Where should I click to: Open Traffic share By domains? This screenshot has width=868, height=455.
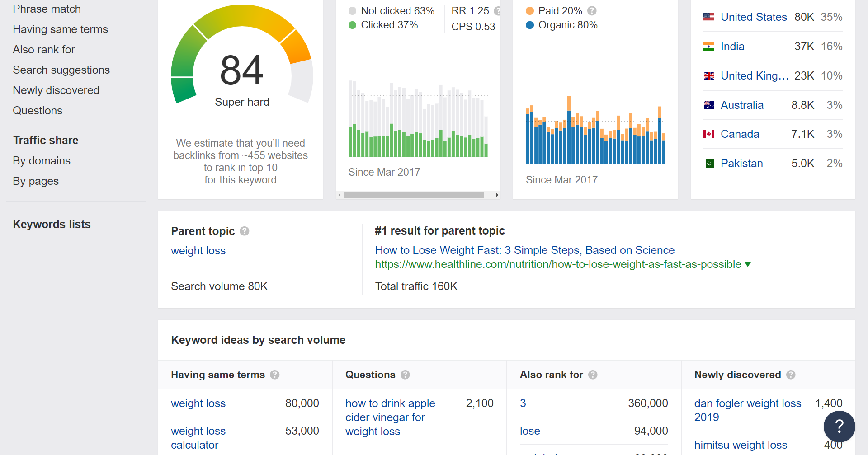click(x=41, y=161)
